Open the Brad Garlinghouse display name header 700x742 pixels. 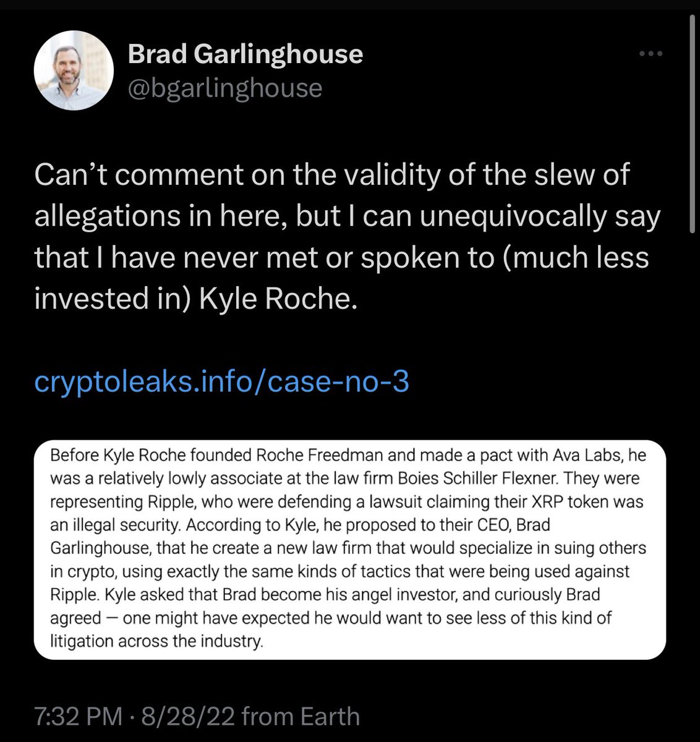pos(245,54)
